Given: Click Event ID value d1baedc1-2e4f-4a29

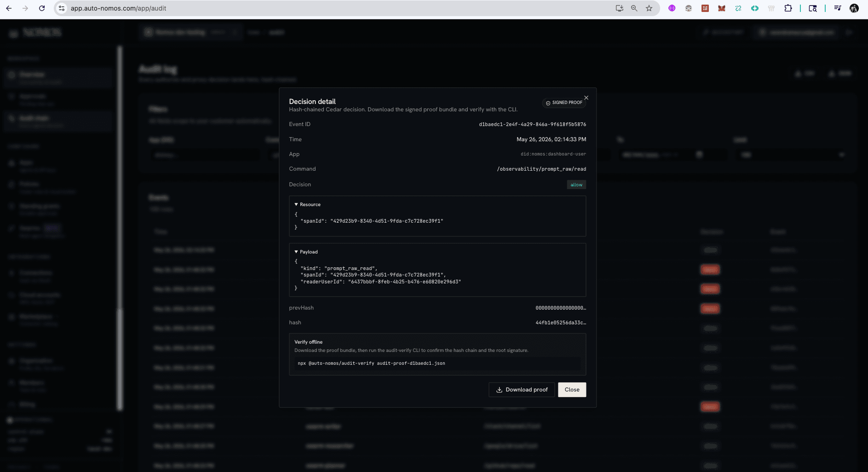Looking at the screenshot, I should coord(532,124).
